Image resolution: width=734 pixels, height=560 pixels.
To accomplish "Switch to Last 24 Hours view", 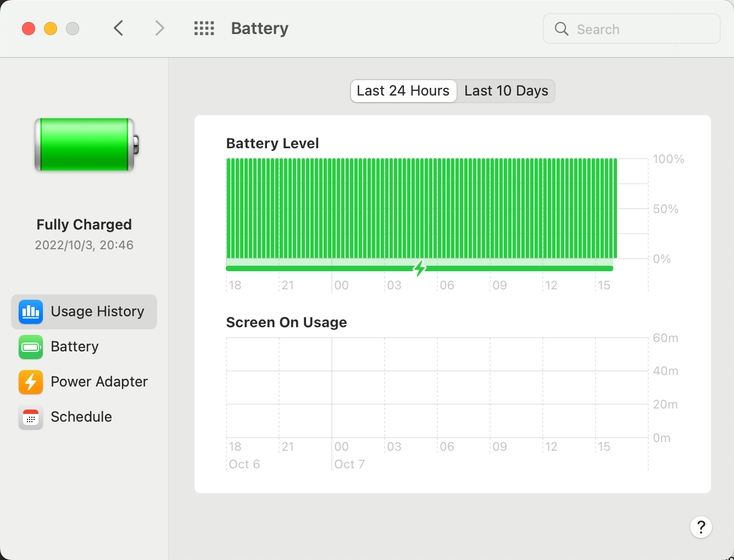I will point(403,91).
